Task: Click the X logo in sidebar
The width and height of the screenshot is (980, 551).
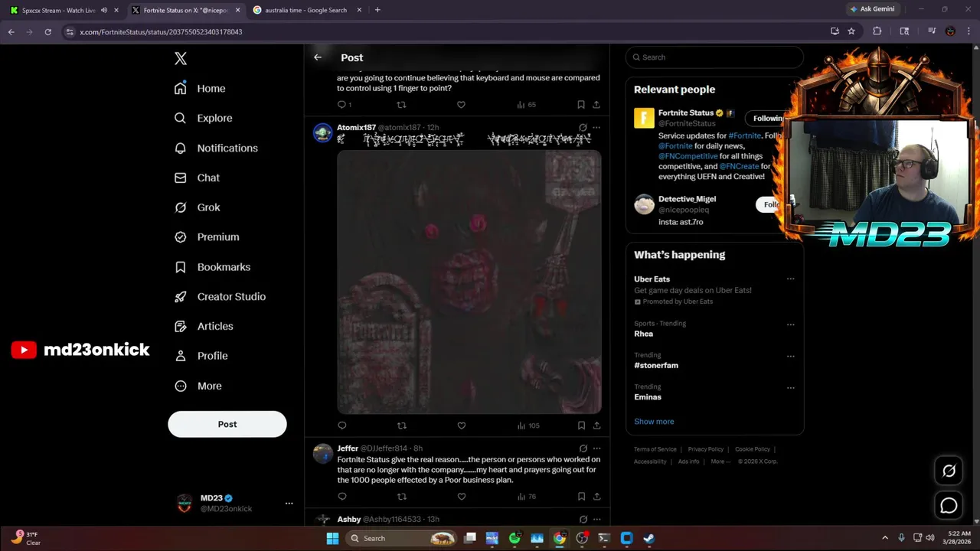Action: [181, 58]
